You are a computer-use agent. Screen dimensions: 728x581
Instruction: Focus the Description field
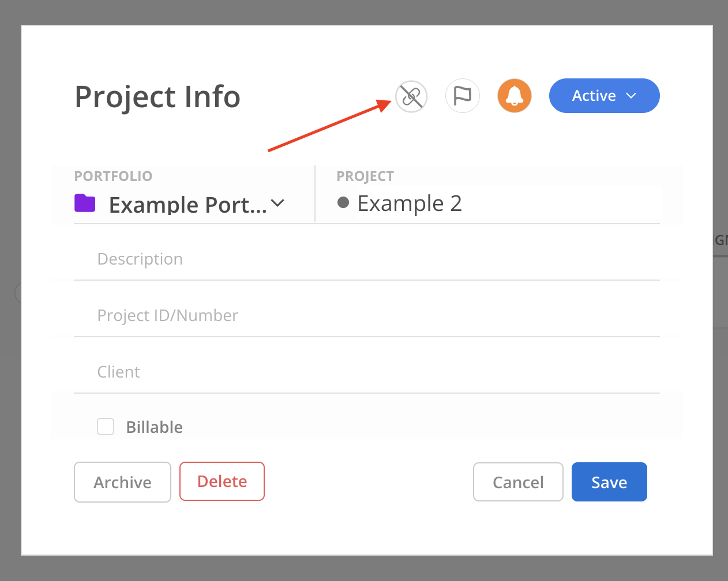367,259
